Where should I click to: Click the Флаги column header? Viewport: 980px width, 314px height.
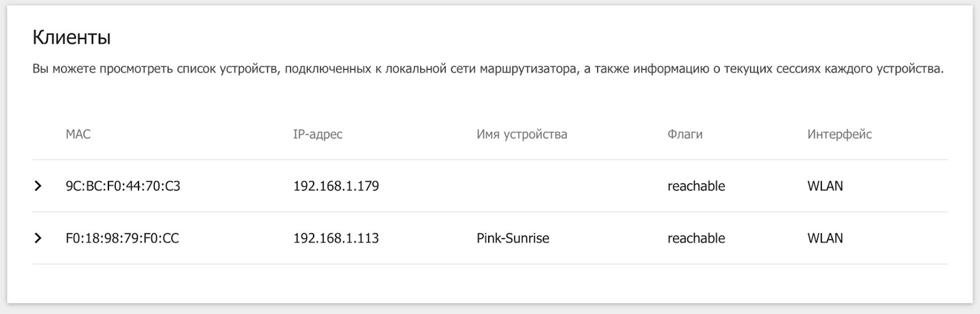pos(685,134)
